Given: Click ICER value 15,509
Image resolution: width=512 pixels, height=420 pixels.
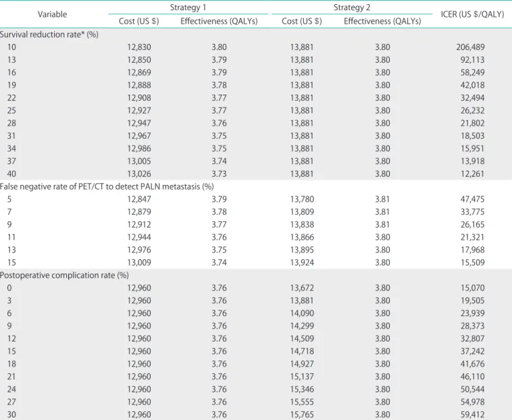Looking at the screenshot, I should [x=473, y=263].
